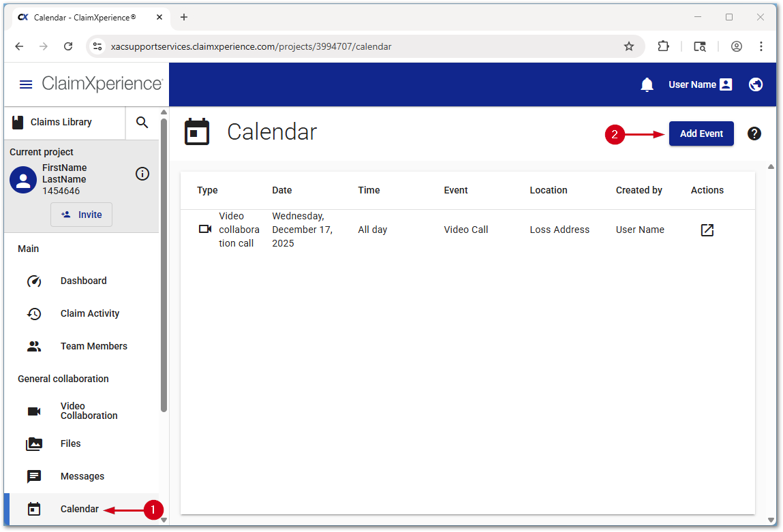Click the help question mark icon
The image size is (783, 532).
point(754,134)
